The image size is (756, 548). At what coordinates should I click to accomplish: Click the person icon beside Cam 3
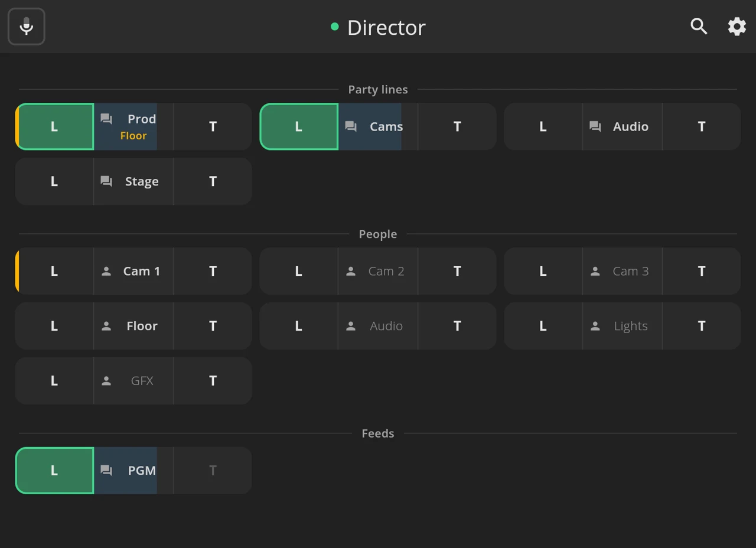pos(595,271)
